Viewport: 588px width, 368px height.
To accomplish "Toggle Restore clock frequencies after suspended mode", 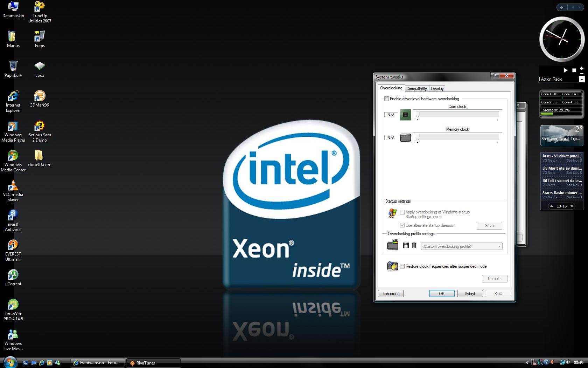I will point(402,266).
